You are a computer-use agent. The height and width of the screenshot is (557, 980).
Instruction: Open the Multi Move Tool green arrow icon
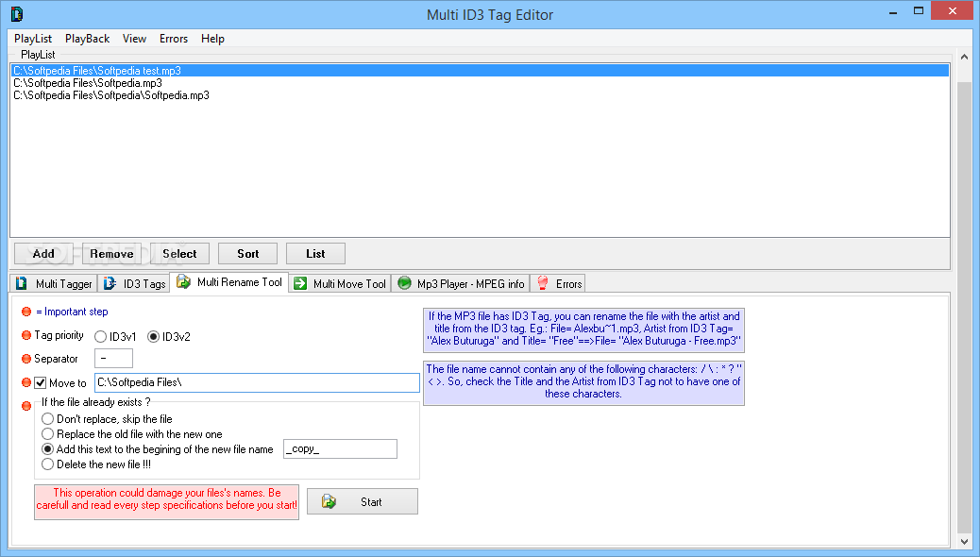[x=301, y=282]
